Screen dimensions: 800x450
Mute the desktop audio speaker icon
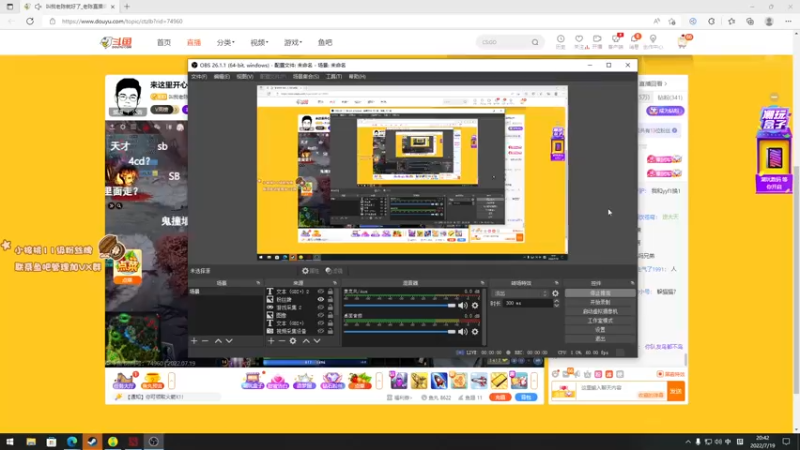(x=462, y=332)
